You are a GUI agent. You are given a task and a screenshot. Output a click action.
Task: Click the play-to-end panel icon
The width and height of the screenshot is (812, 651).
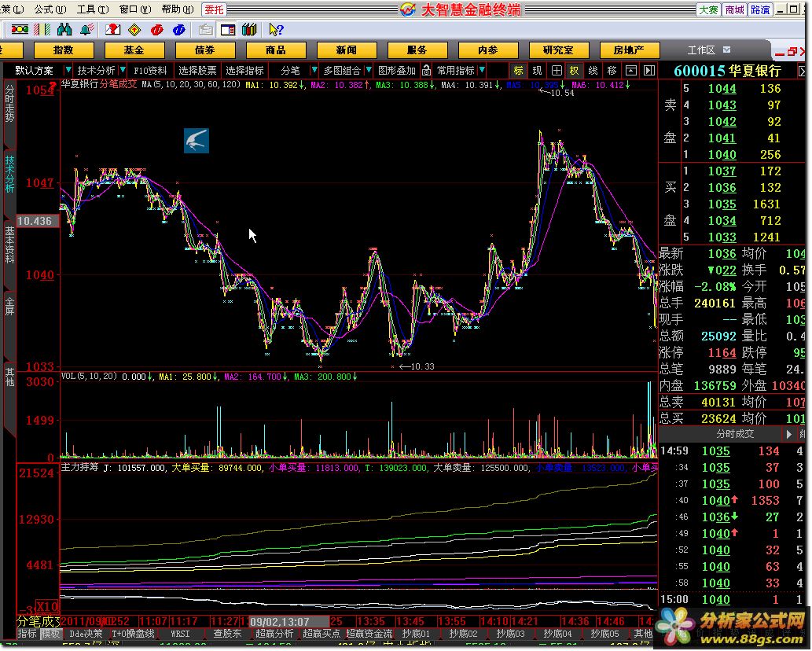[x=648, y=71]
